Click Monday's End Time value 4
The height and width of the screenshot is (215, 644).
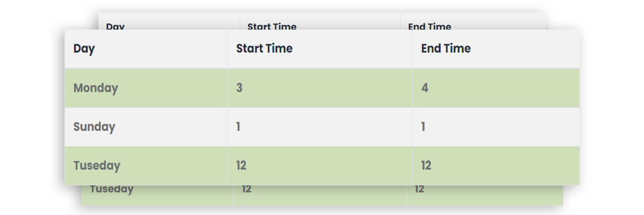pyautogui.click(x=425, y=88)
